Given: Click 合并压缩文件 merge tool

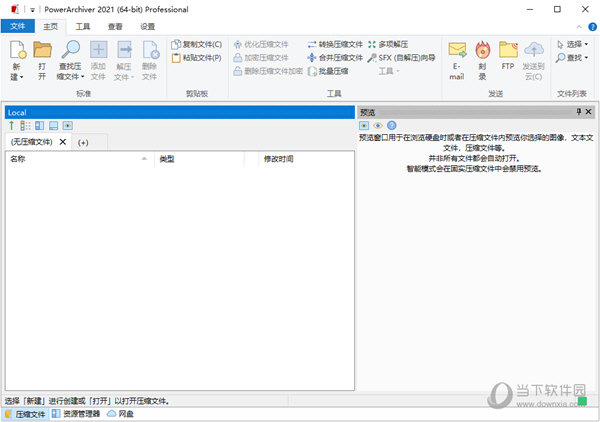Looking at the screenshot, I should click(335, 58).
